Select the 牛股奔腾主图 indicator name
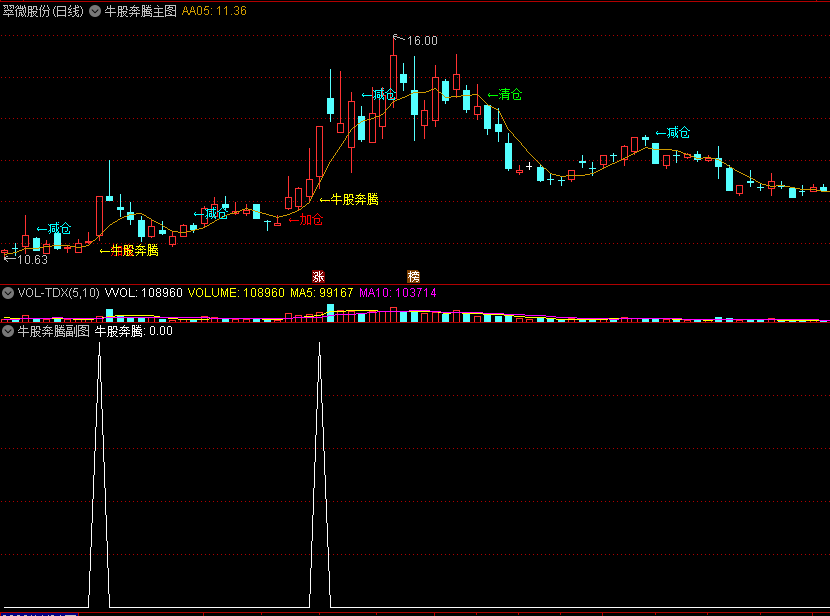The height and width of the screenshot is (616, 830). [140, 11]
